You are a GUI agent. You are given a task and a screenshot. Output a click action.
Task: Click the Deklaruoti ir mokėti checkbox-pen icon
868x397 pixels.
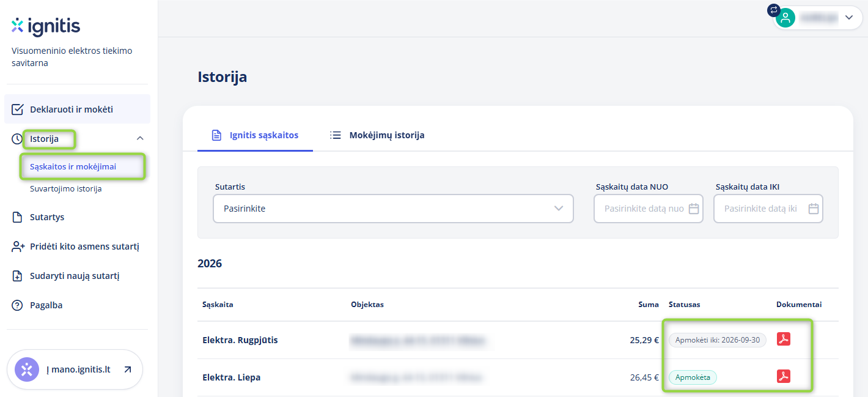(18, 109)
